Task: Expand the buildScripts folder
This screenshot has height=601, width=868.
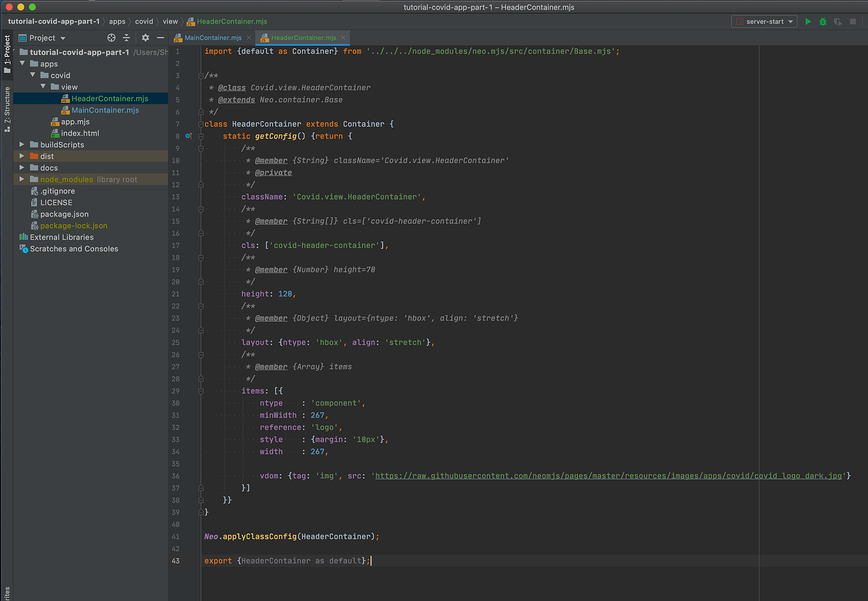Action: point(21,145)
